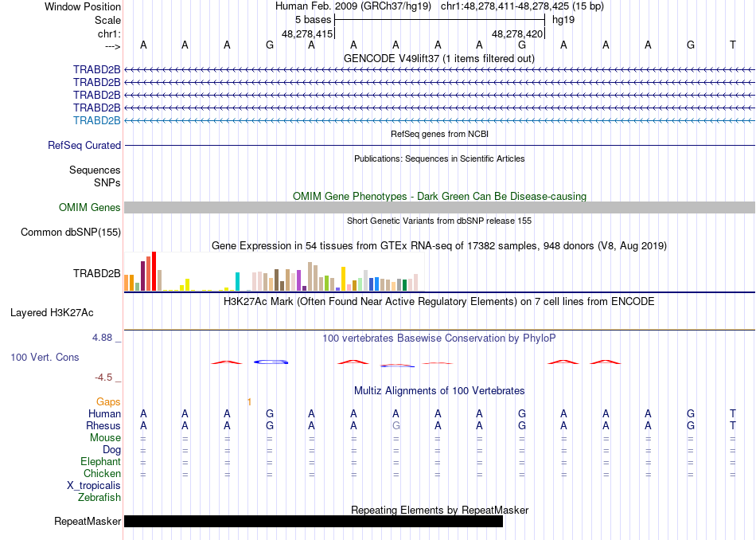The image size is (756, 540).
Task: Open "OMIM Gene Phenotypes" green track title
Action: pyautogui.click(x=439, y=197)
